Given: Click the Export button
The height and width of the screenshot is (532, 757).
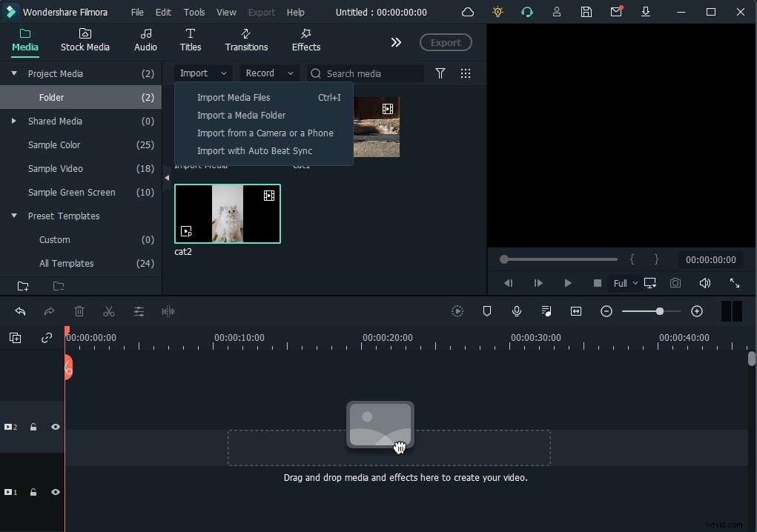Looking at the screenshot, I should (x=446, y=42).
